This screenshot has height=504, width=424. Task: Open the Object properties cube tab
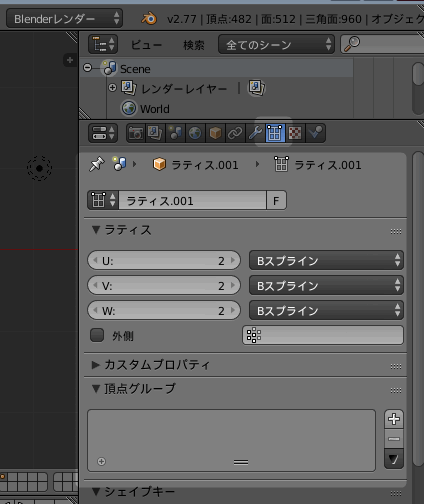click(215, 133)
